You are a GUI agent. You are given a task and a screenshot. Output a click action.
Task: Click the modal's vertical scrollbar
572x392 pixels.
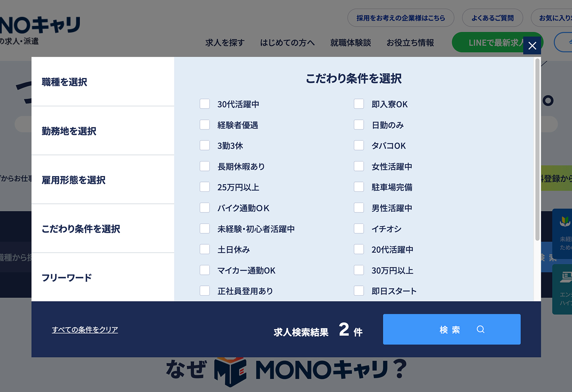pos(537,149)
